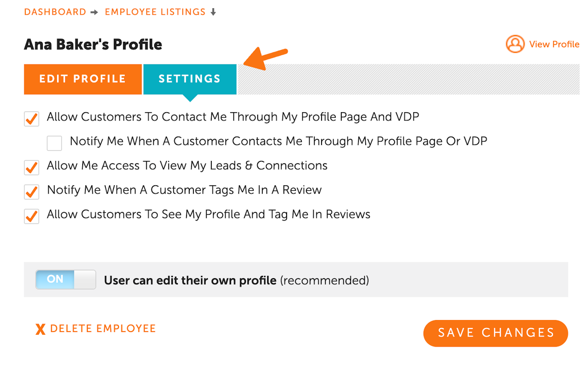
Task: Click the Allow Customers To Contact Me label
Action: click(233, 117)
